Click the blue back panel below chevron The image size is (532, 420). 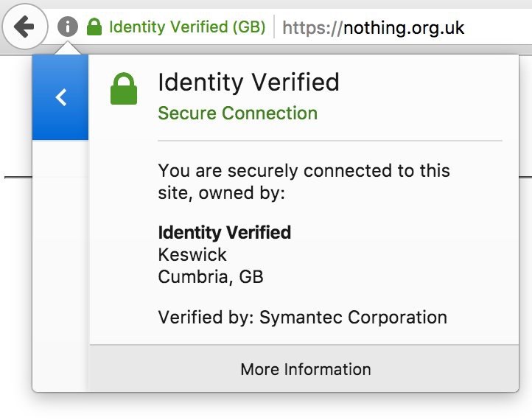point(60,124)
